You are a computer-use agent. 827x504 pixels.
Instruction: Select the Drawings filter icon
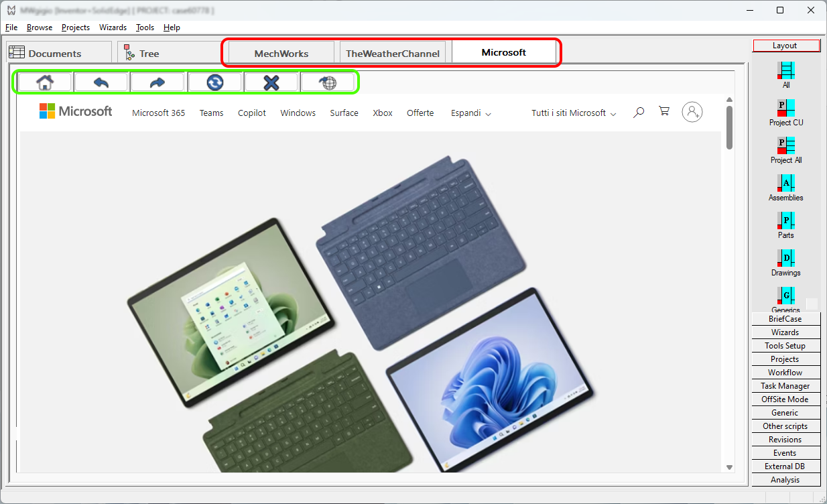coord(786,258)
